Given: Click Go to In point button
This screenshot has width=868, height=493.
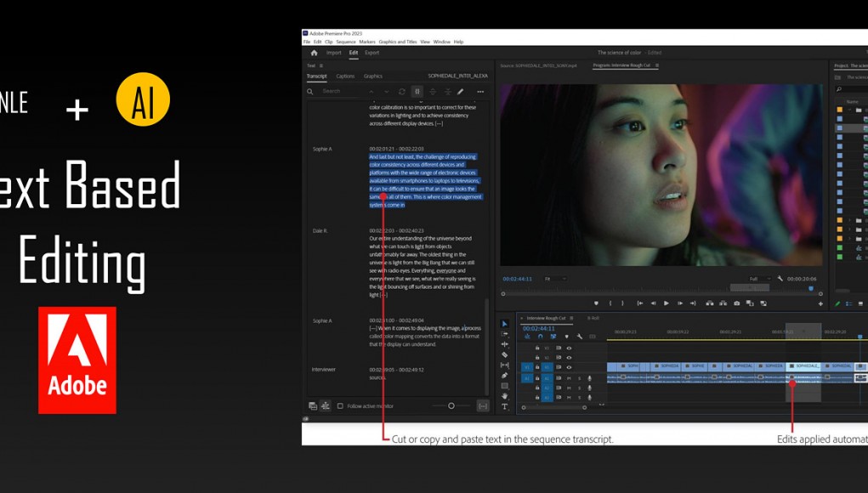Looking at the screenshot, I should [x=640, y=303].
